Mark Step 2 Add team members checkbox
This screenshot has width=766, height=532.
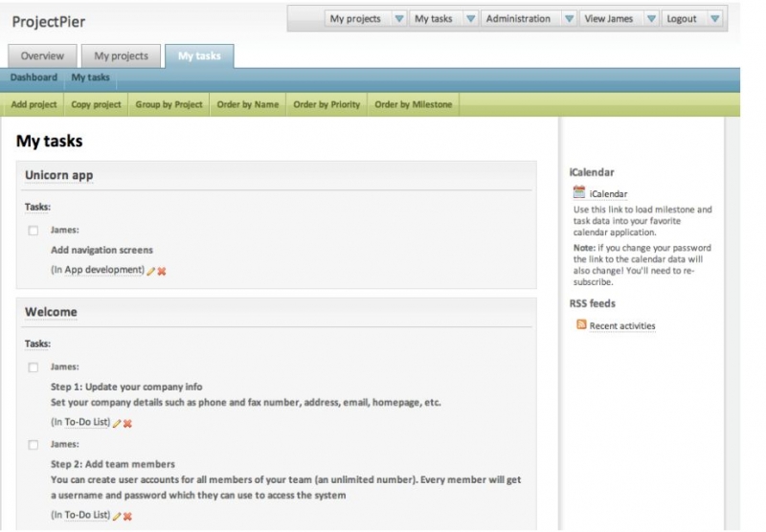[x=34, y=445]
